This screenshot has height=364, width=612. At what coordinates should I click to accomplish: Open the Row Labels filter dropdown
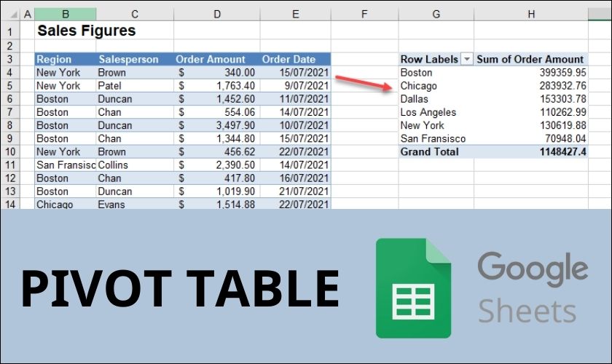point(467,59)
